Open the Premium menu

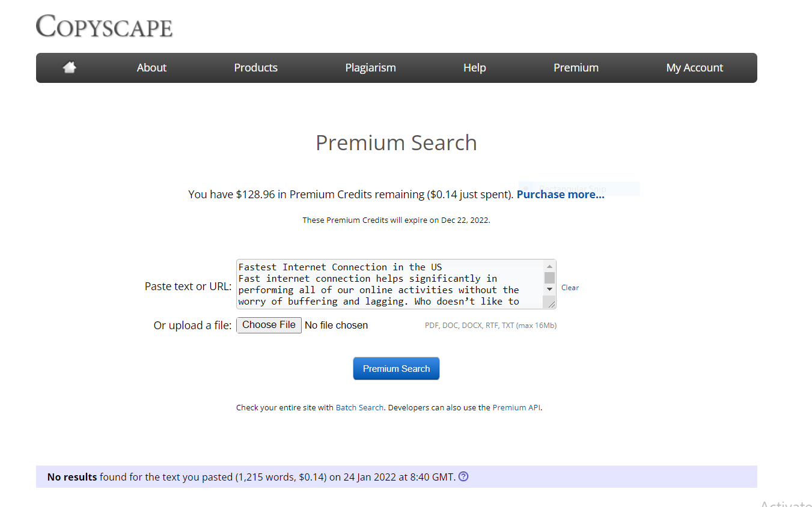coord(576,68)
